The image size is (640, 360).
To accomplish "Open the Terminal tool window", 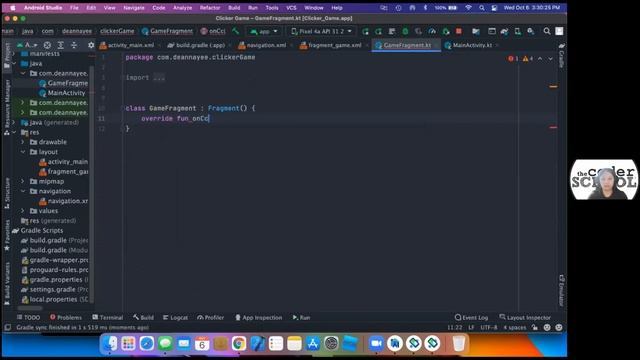I will point(108,318).
